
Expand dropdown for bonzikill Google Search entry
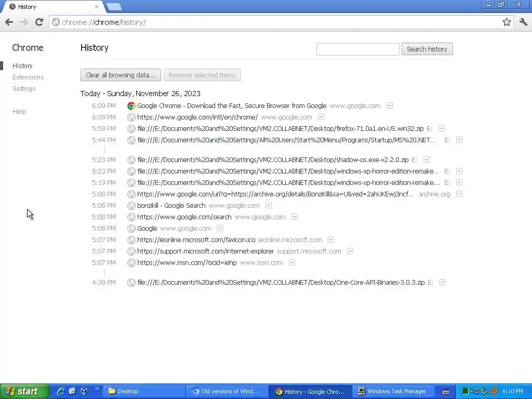coord(269,205)
